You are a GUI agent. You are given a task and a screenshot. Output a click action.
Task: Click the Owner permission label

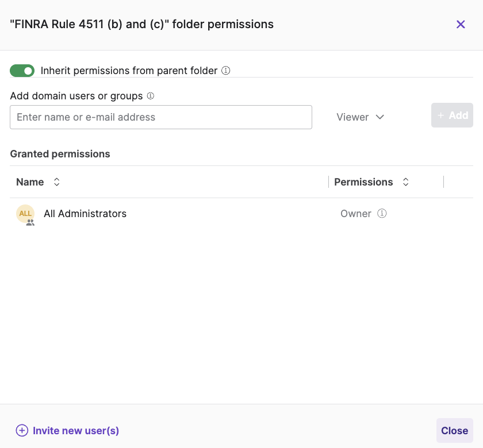pyautogui.click(x=356, y=214)
